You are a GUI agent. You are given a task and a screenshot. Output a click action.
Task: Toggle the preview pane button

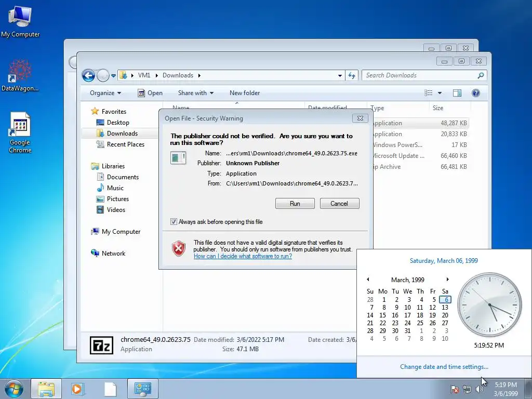(457, 93)
